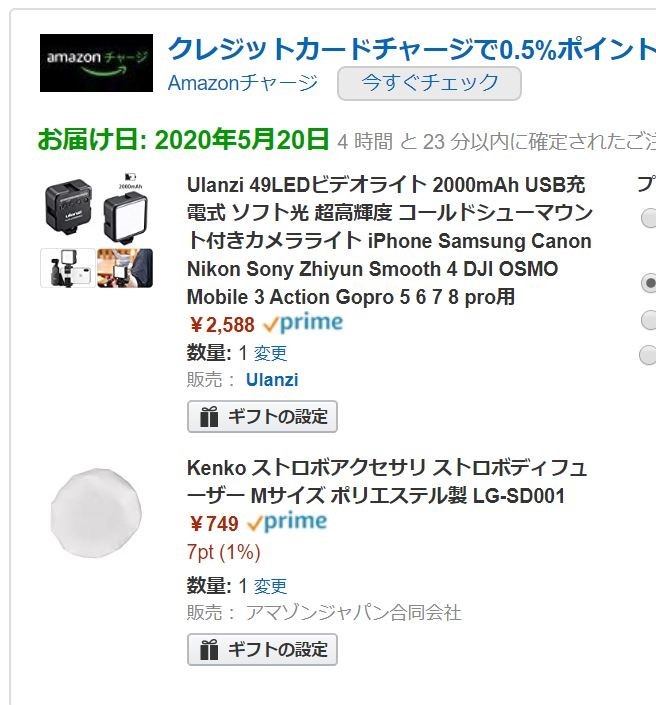Select the radio button just below the selected one
The image size is (656, 705).
point(648,320)
